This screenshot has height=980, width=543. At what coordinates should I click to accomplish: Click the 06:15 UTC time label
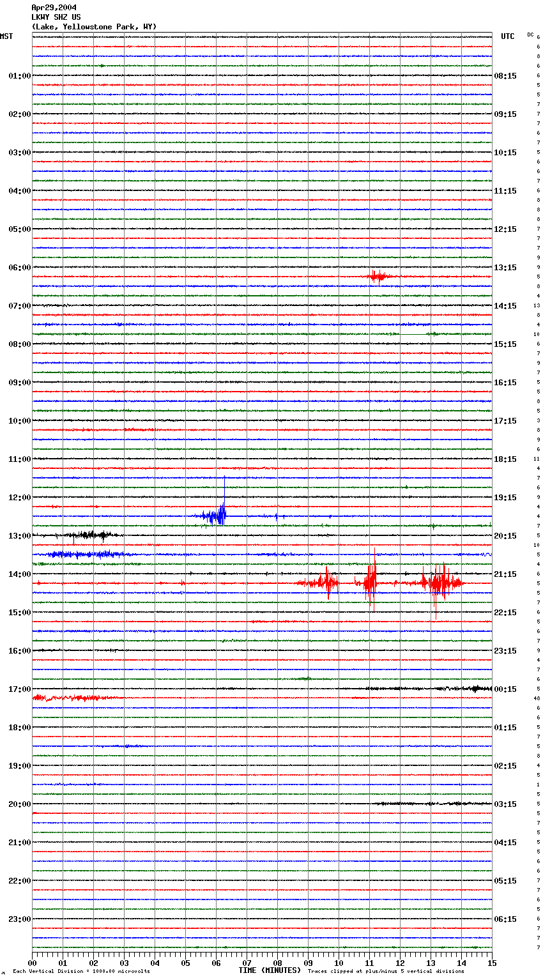[x=505, y=919]
